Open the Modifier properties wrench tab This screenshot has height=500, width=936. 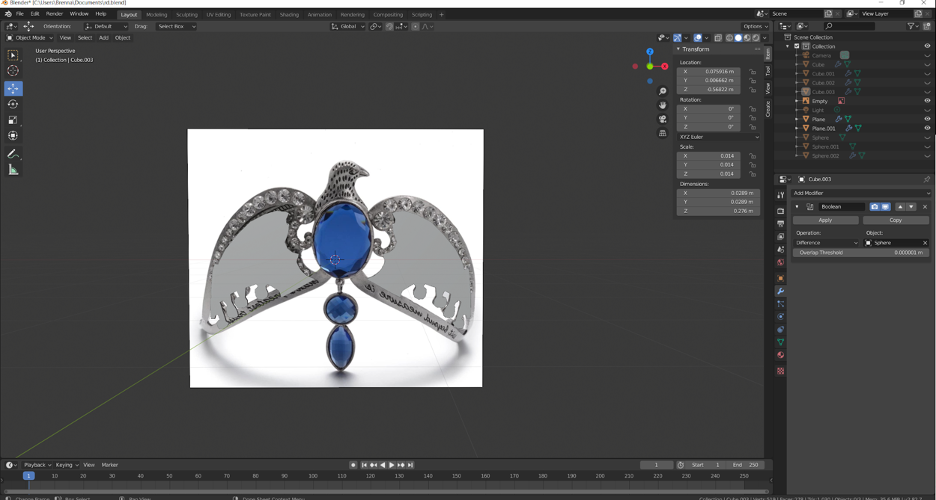(780, 291)
